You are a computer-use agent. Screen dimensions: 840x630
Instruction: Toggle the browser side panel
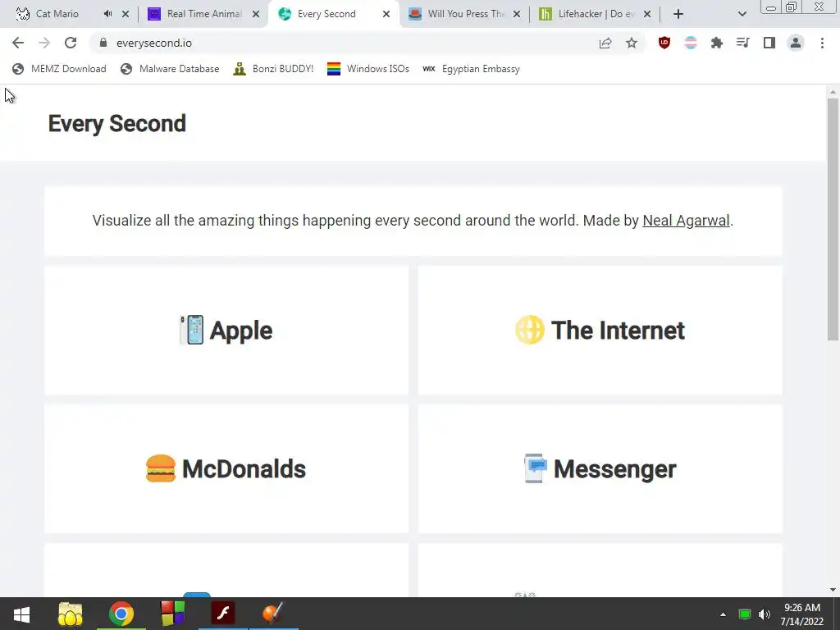769,43
